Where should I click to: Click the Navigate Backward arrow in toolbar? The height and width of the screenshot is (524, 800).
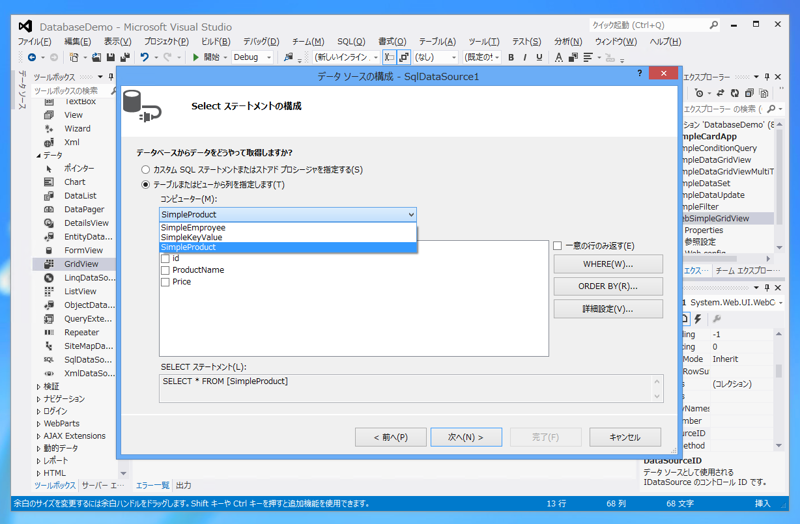(32, 57)
